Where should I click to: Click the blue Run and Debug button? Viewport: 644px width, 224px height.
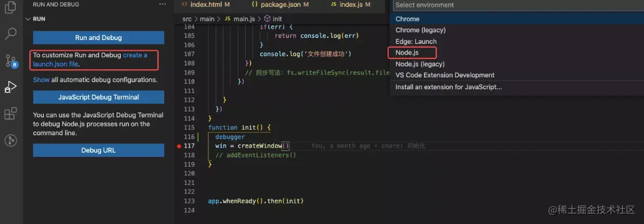[99, 38]
